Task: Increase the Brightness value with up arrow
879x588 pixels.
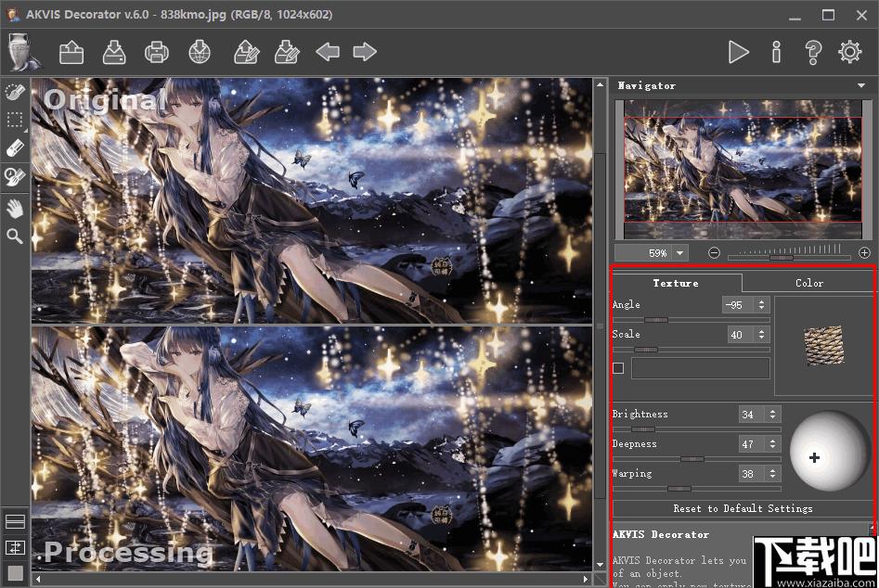Action: [x=772, y=411]
